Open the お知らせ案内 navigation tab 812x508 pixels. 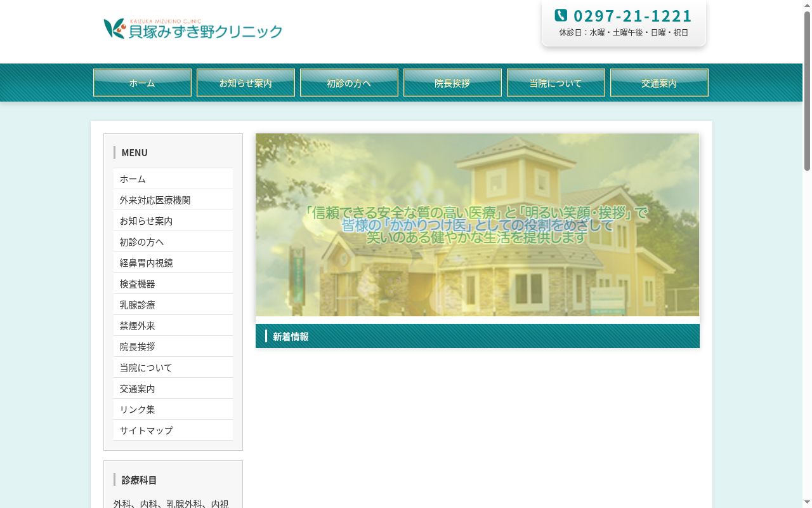click(x=246, y=83)
